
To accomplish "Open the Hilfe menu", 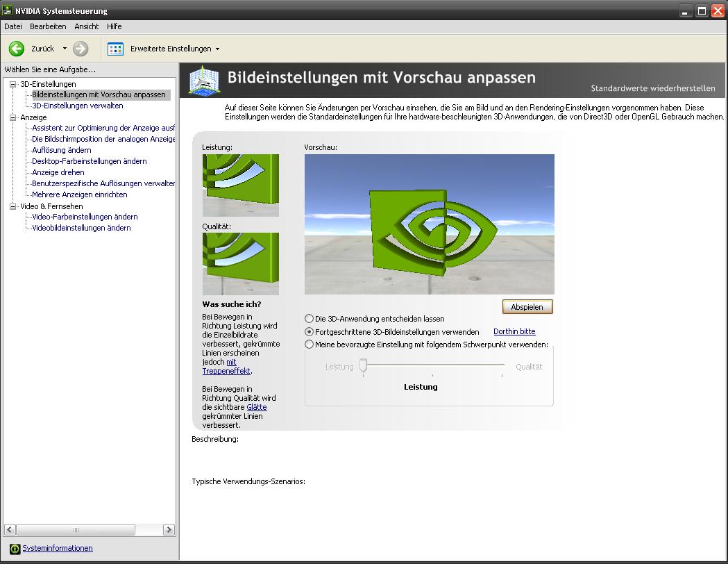I will [115, 26].
